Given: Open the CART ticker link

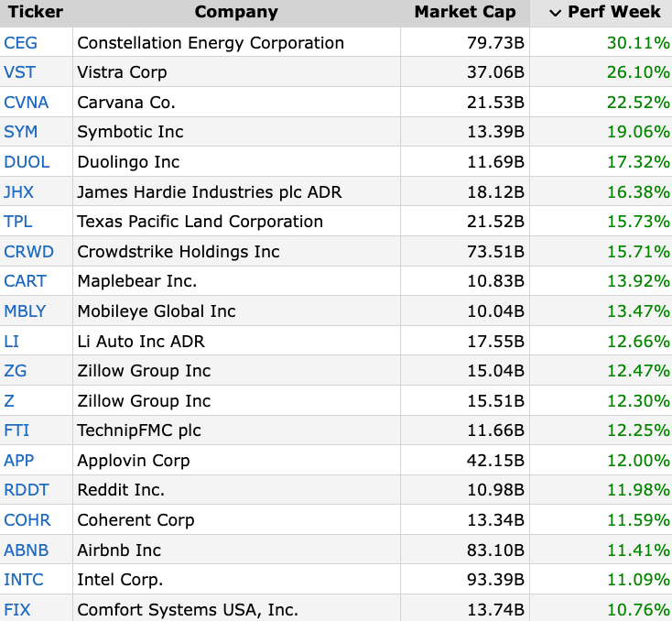Looking at the screenshot, I should coord(25,281).
